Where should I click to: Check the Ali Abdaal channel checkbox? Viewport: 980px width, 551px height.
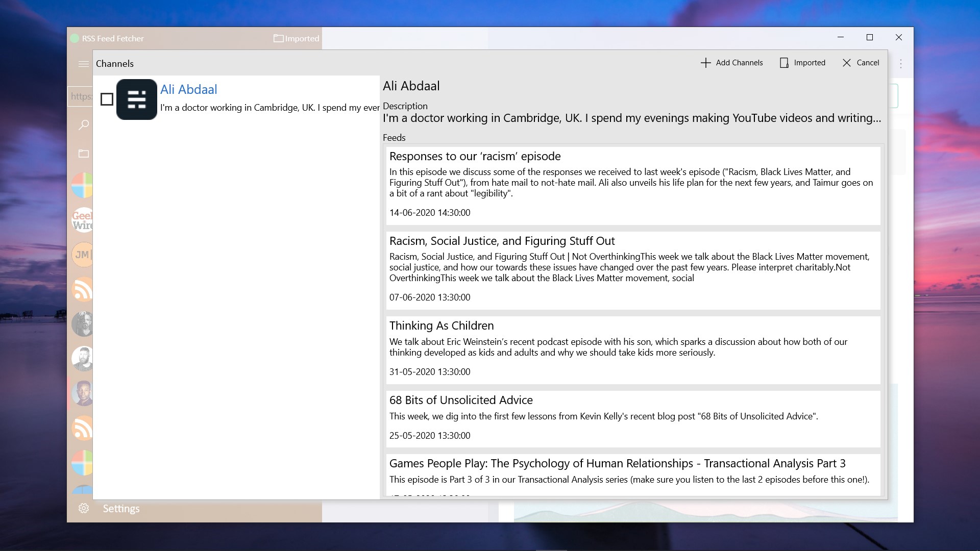point(107,99)
